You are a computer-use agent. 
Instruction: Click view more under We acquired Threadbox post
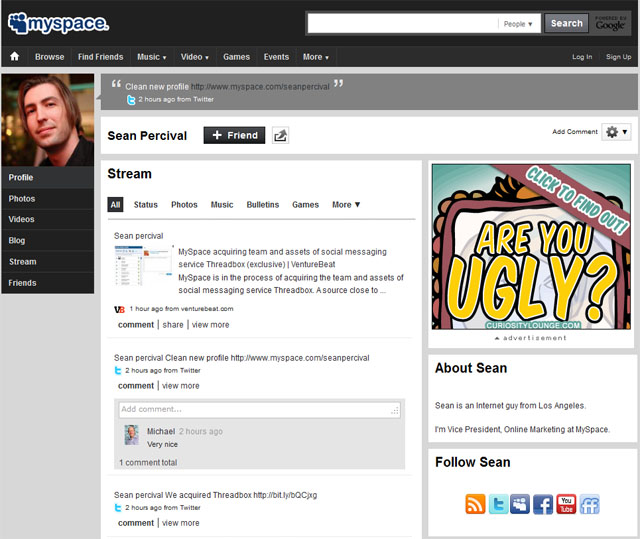tap(181, 523)
